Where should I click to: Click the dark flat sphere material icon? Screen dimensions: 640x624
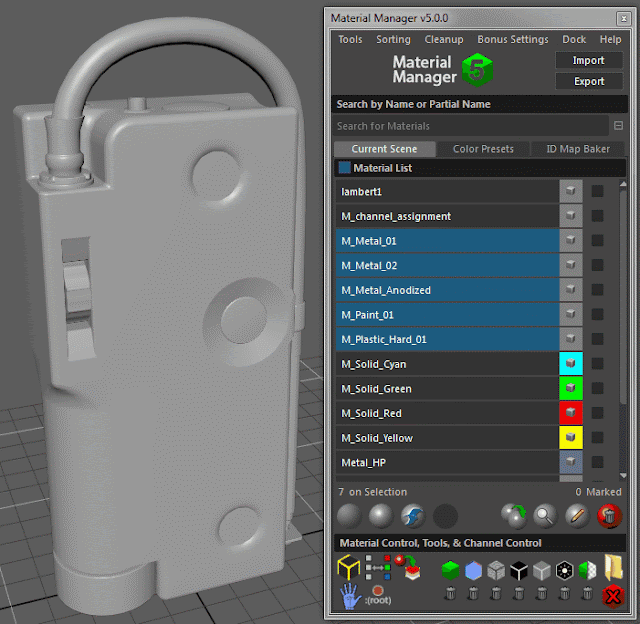(x=349, y=516)
